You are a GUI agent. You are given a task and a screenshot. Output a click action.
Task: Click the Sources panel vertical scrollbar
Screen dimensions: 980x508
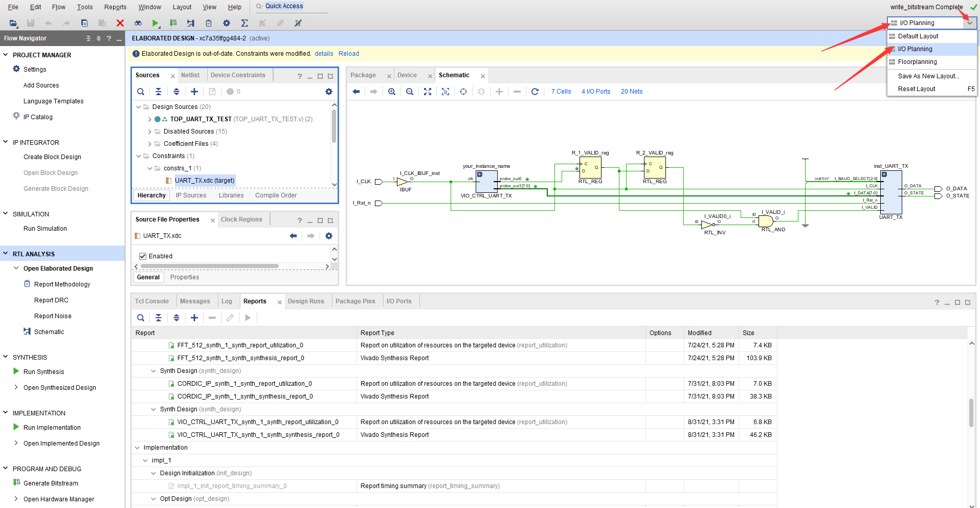pos(334,126)
